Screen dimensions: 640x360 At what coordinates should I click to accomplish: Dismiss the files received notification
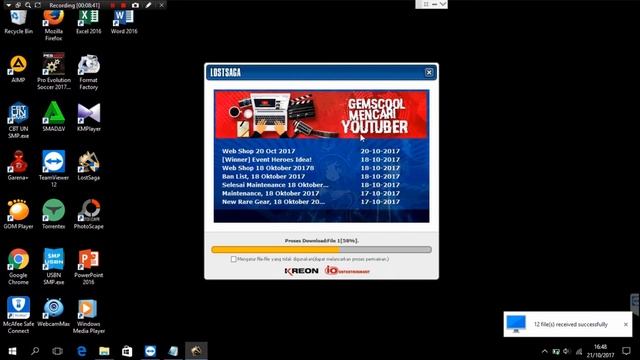(x=626, y=324)
